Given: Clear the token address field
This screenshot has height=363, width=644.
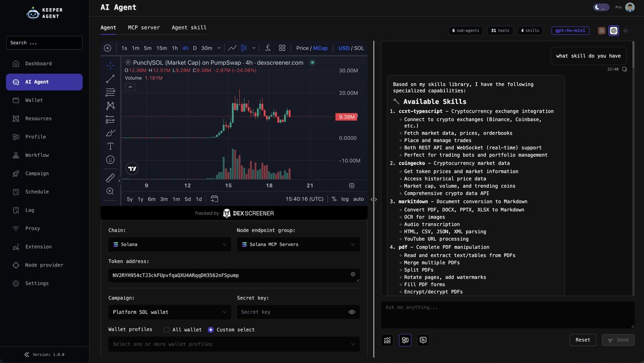Looking at the screenshot, I should pyautogui.click(x=353, y=274).
